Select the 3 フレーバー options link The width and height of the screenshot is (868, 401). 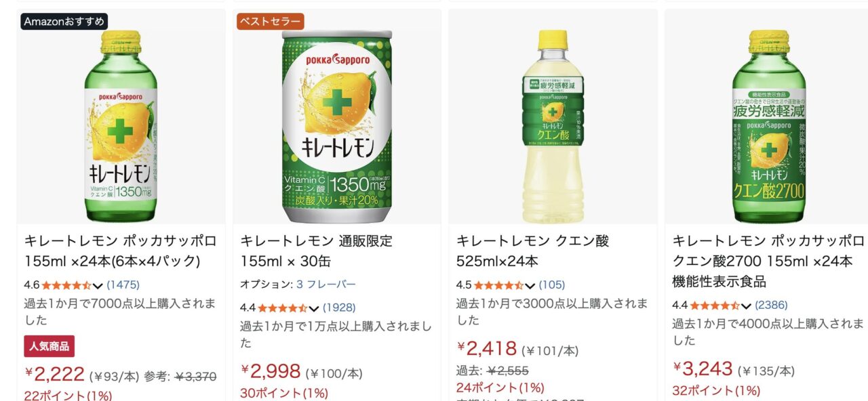click(x=325, y=284)
